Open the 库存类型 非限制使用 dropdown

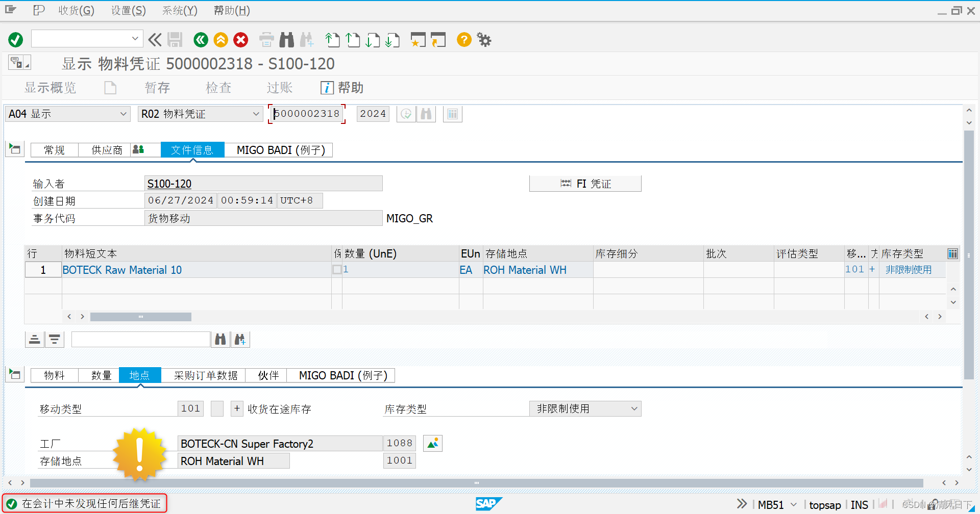pos(585,408)
